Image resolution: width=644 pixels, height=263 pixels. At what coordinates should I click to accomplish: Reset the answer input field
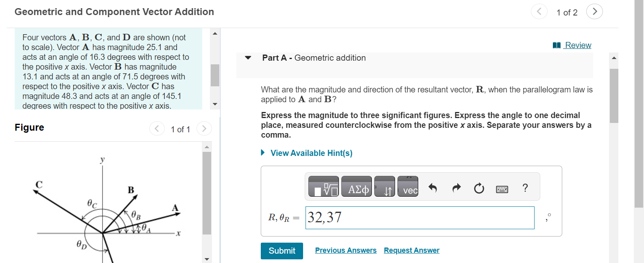tap(479, 188)
